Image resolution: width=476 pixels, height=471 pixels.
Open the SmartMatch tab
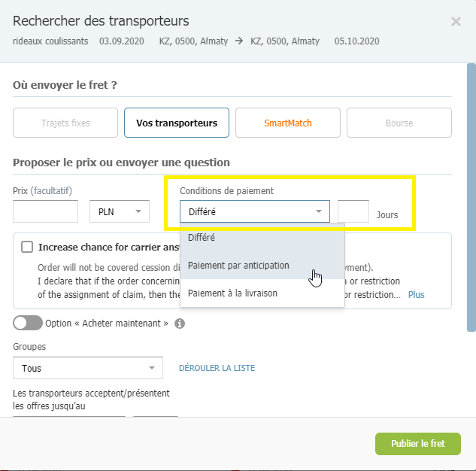pyautogui.click(x=288, y=123)
